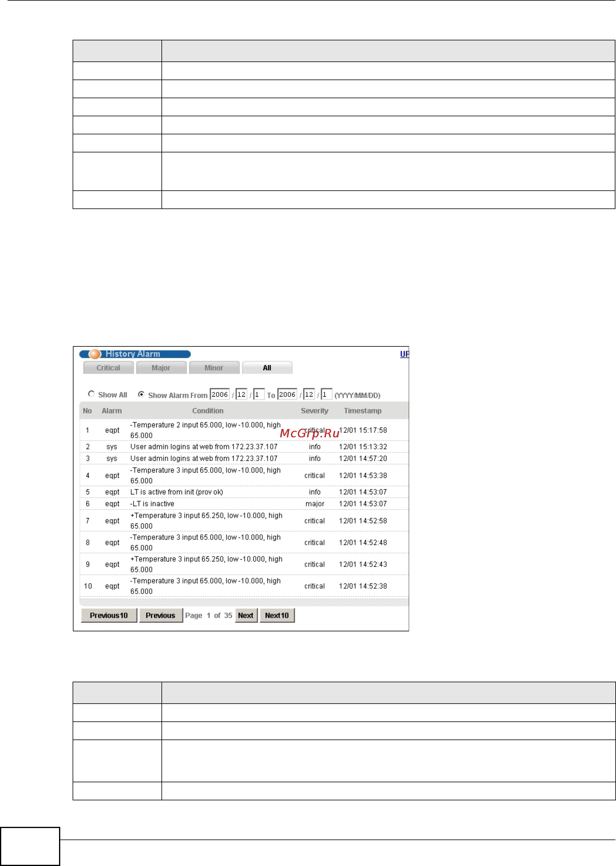The height and width of the screenshot is (866, 616).
Task: Click the To month input field
Action: [x=309, y=394]
